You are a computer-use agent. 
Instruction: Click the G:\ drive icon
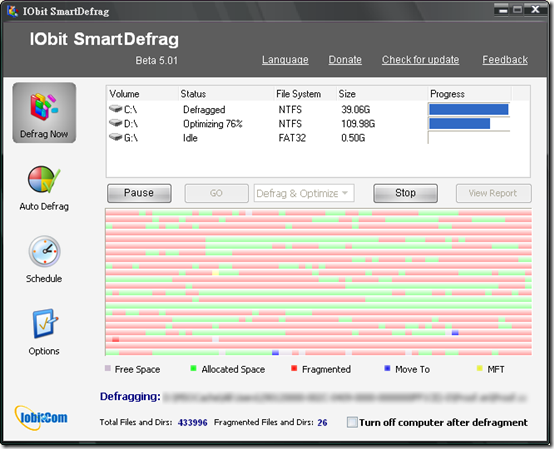coord(116,137)
